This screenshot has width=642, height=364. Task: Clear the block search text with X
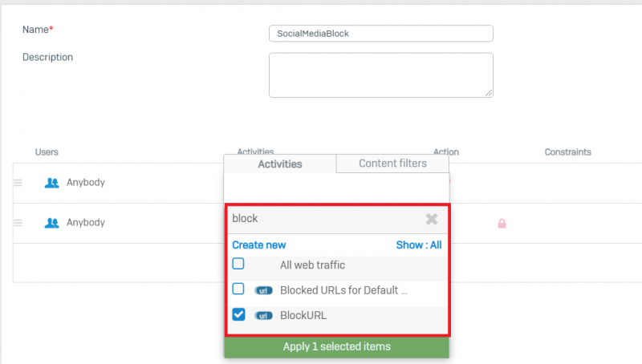click(431, 219)
